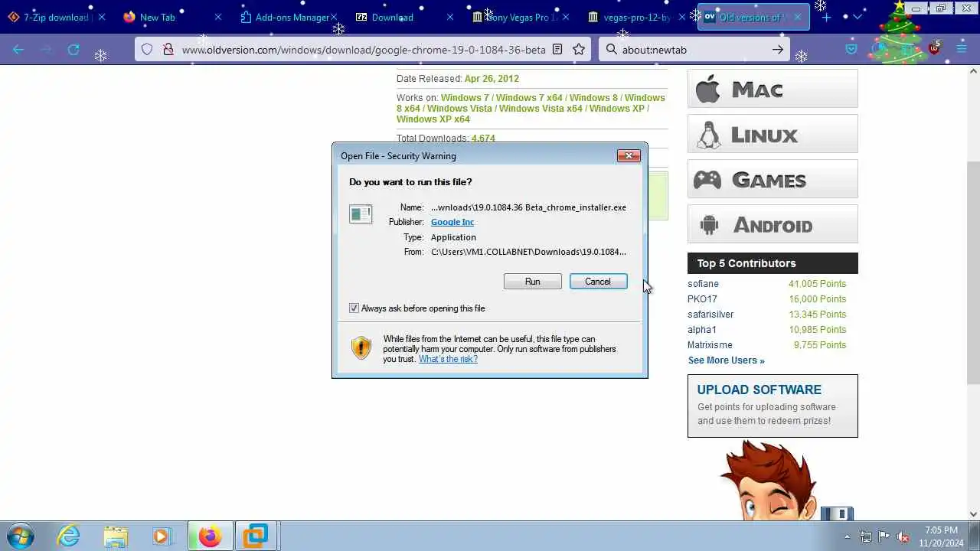Open the Linux software category
Viewport: 980px width, 551px height.
coord(773,134)
